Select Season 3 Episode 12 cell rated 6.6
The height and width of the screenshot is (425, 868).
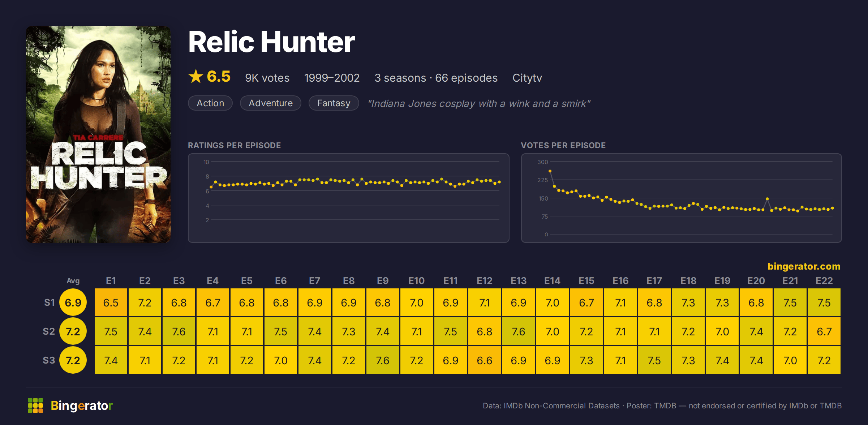click(485, 360)
